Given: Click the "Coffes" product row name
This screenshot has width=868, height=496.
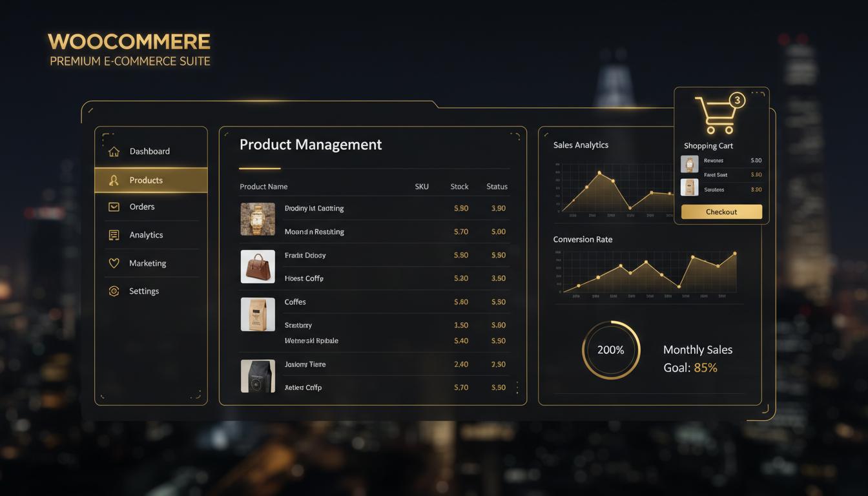Looking at the screenshot, I should (x=295, y=302).
